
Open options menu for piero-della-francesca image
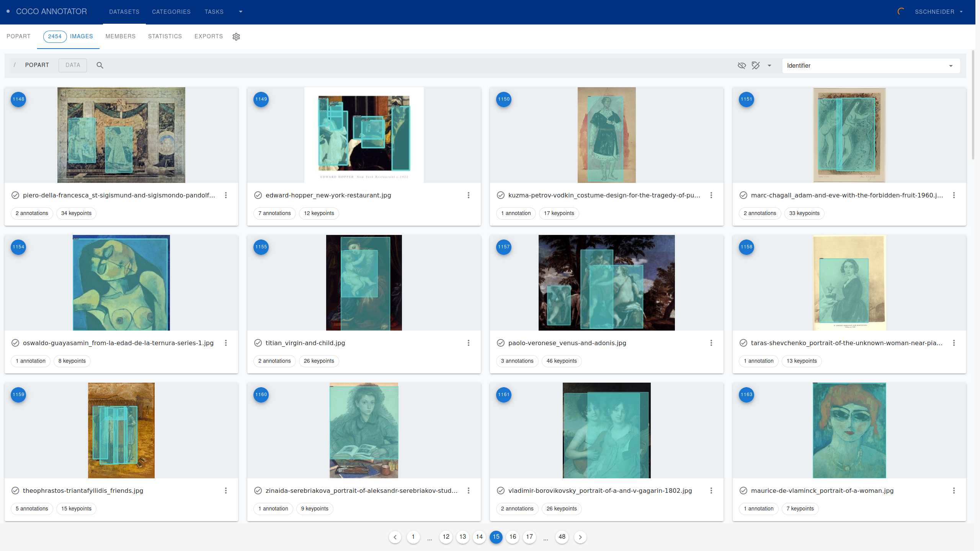[226, 195]
